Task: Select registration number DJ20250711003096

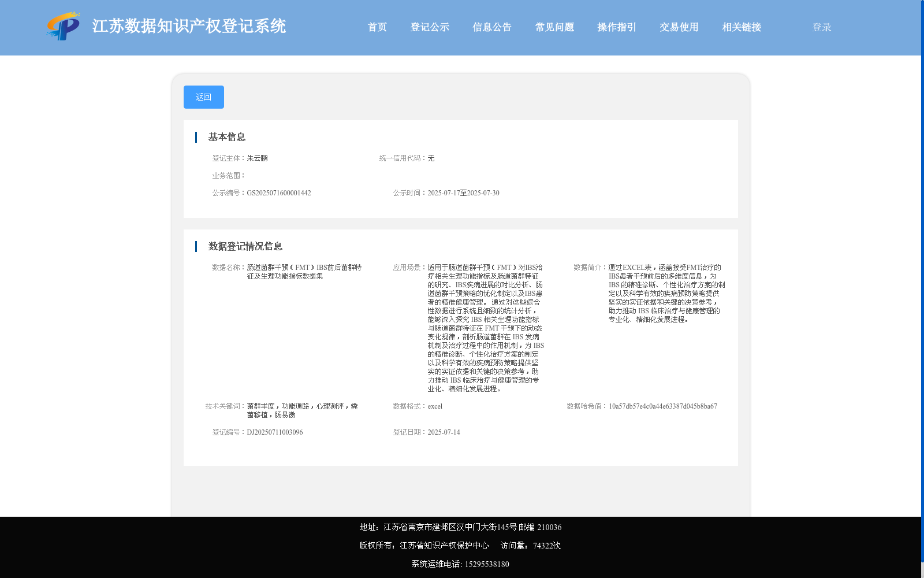Action: click(x=275, y=432)
